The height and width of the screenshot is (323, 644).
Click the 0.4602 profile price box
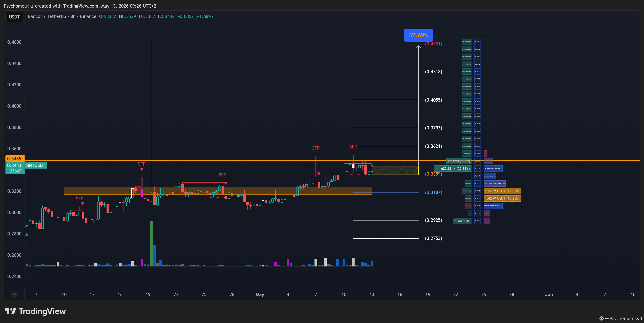(x=477, y=42)
